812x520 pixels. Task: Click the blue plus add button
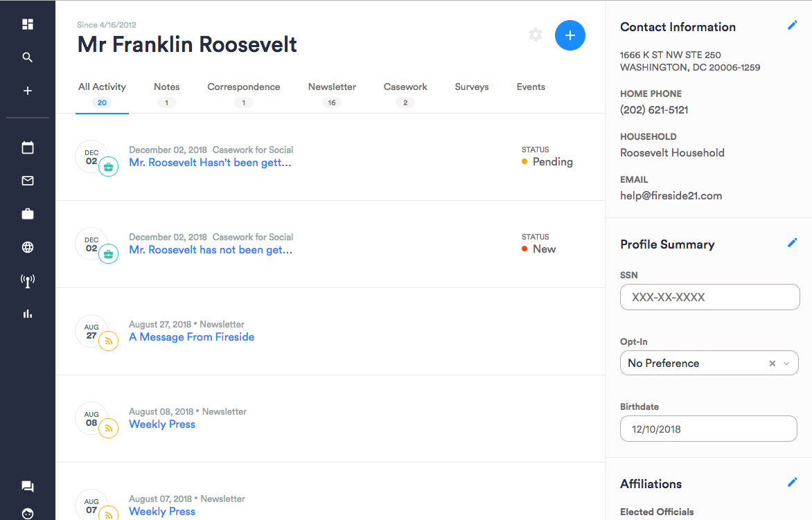pos(570,35)
